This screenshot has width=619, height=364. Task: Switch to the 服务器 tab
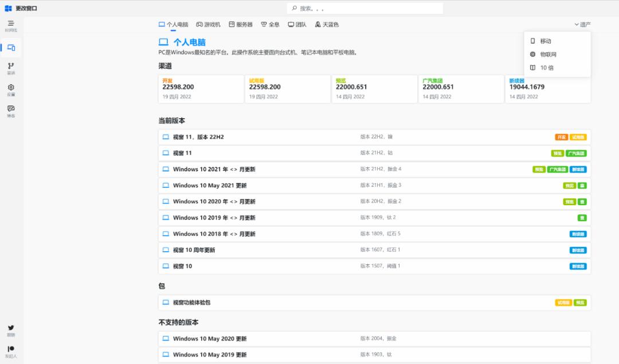(241, 25)
